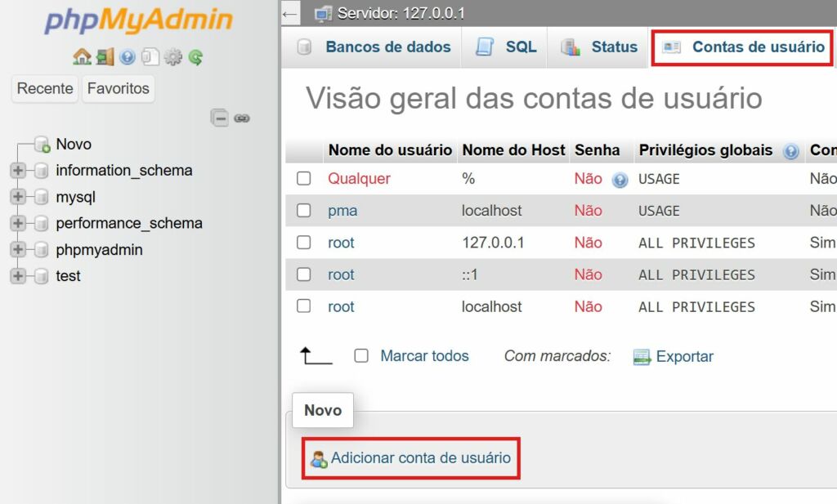Open root user link for ::1
Image resolution: width=837 pixels, height=504 pixels.
341,274
